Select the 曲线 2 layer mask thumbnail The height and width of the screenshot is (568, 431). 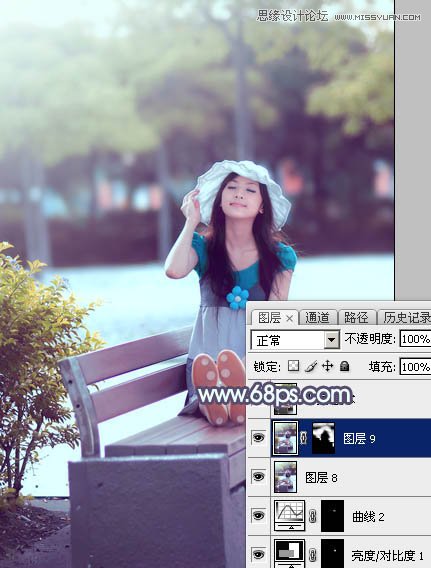(x=332, y=516)
